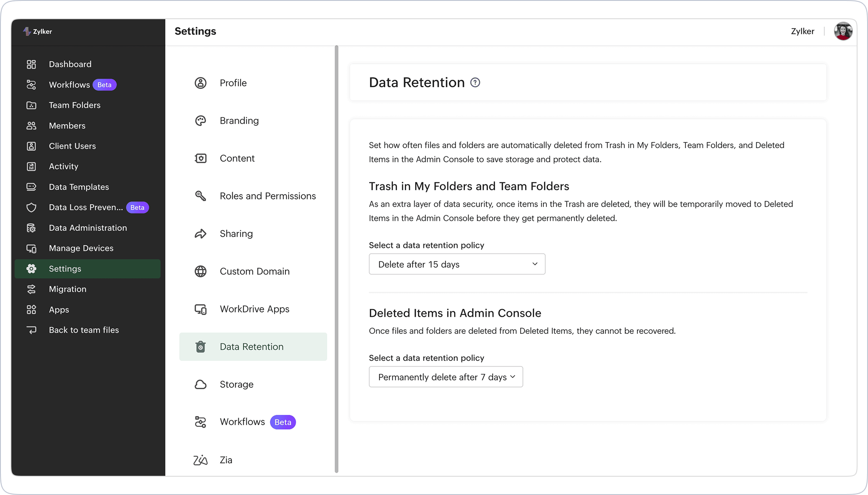
Task: Open Data Loss Prevention settings
Action: (85, 207)
